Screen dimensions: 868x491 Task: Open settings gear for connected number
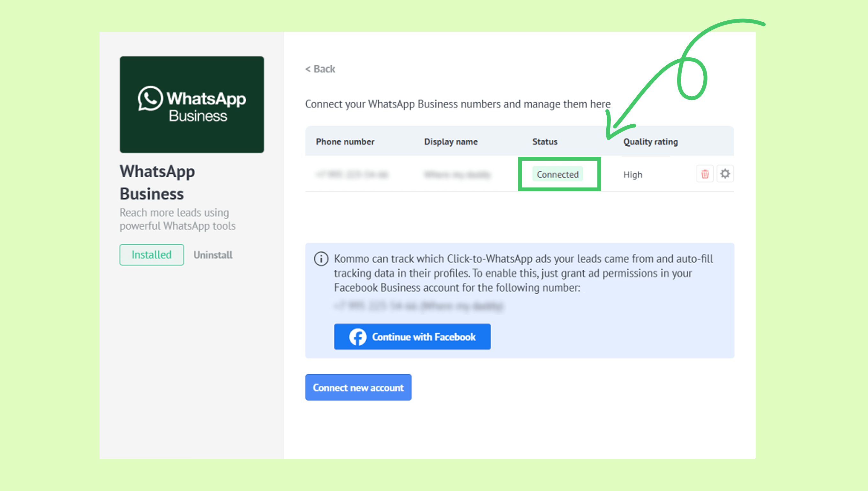tap(725, 174)
